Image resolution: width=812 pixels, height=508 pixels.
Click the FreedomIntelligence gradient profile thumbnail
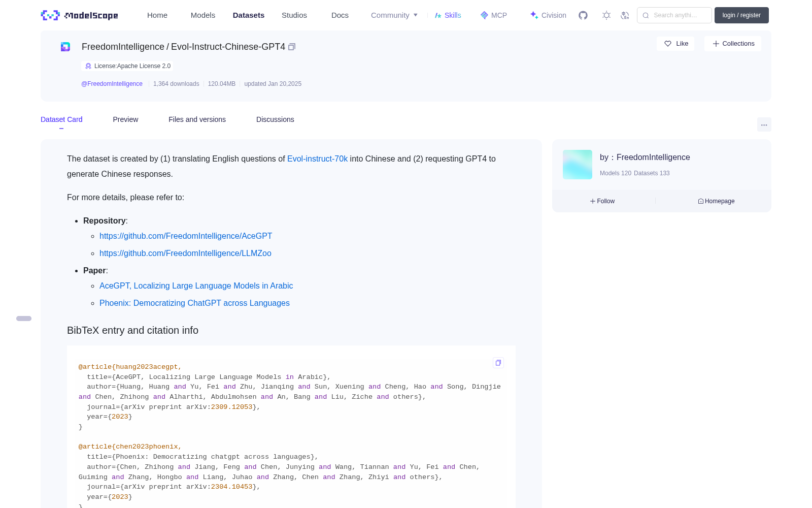pos(578,165)
